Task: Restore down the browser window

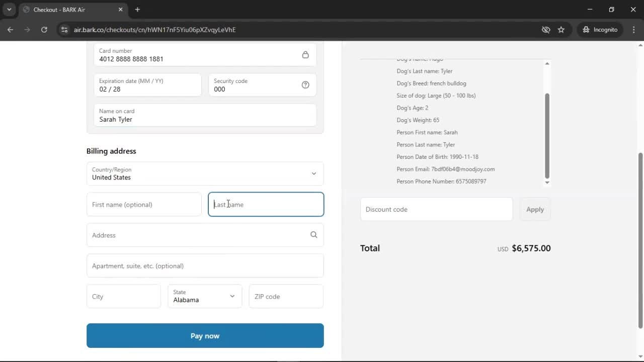Action: (x=612, y=10)
